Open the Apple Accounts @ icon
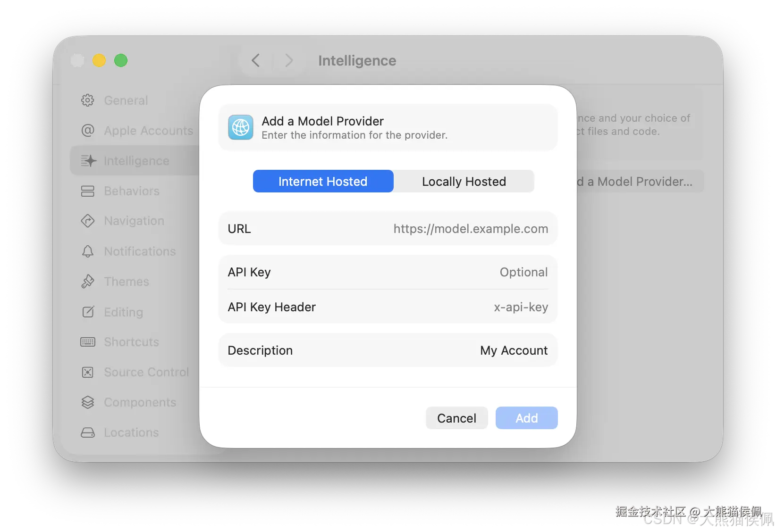 tap(88, 131)
